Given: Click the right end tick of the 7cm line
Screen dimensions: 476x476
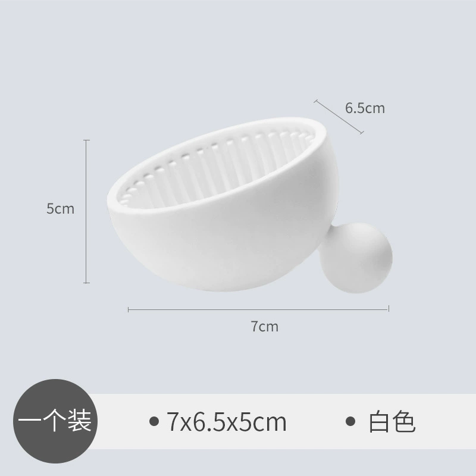Looking at the screenshot, I should click(x=389, y=309).
